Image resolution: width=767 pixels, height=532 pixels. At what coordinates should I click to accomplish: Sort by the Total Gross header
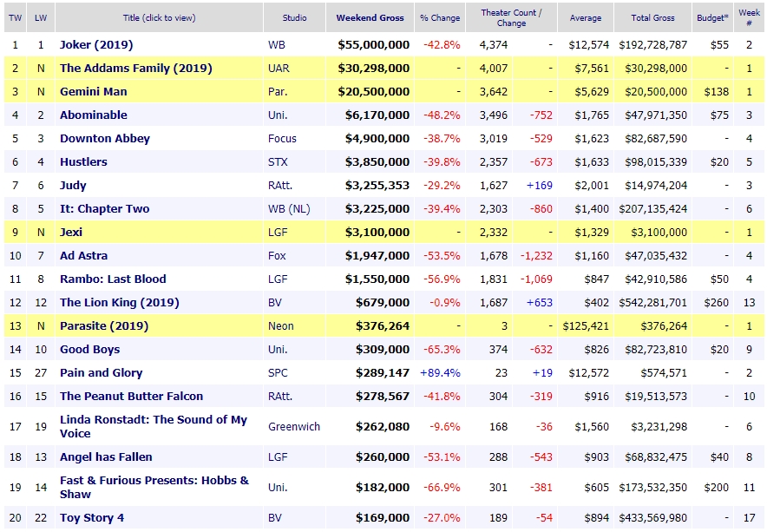click(652, 18)
